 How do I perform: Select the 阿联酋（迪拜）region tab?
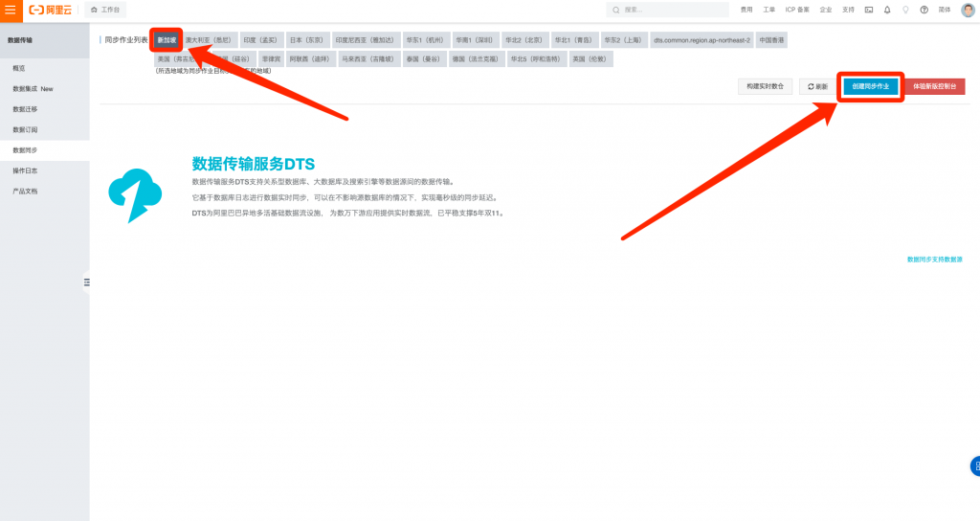pos(309,58)
